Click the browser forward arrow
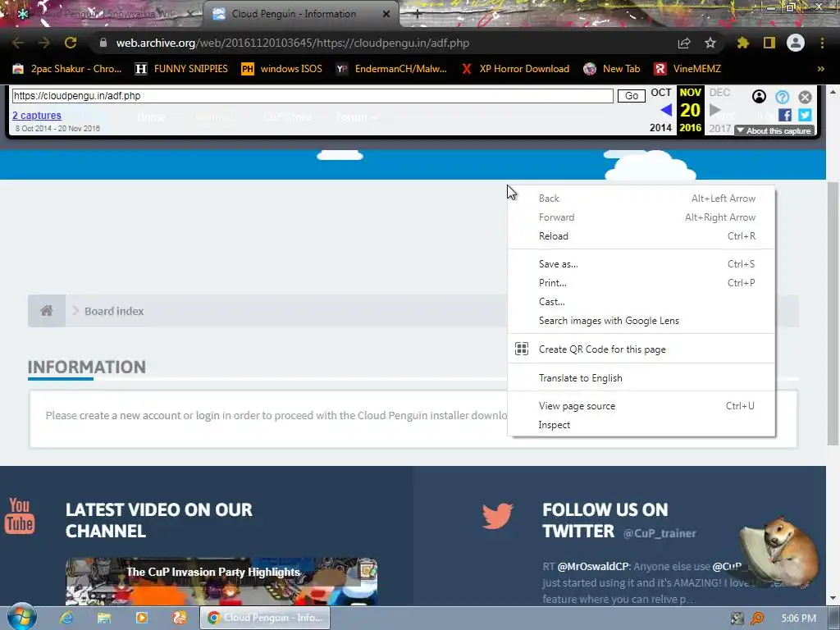 tap(44, 43)
